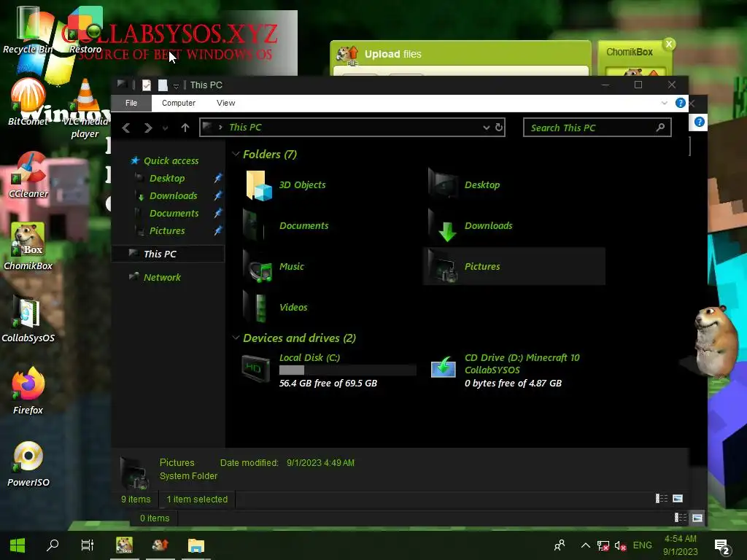Collapse the Devices and drives (2) group
Image resolution: width=747 pixels, height=560 pixels.
point(236,338)
